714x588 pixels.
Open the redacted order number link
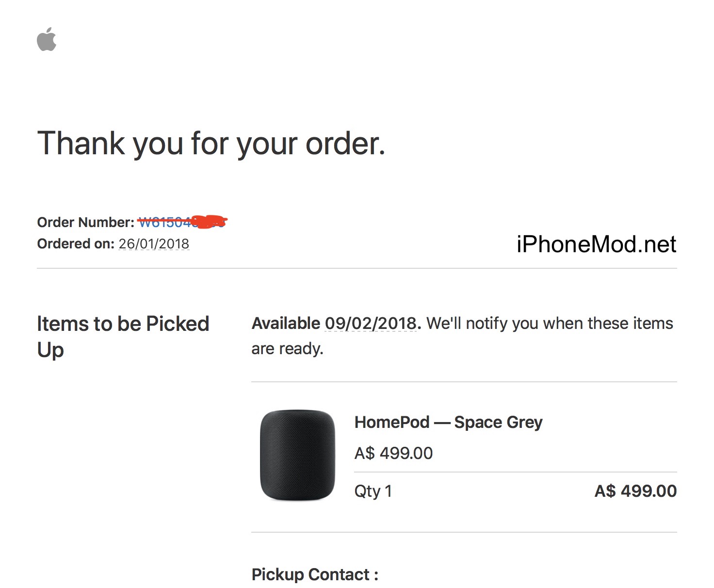(x=165, y=223)
